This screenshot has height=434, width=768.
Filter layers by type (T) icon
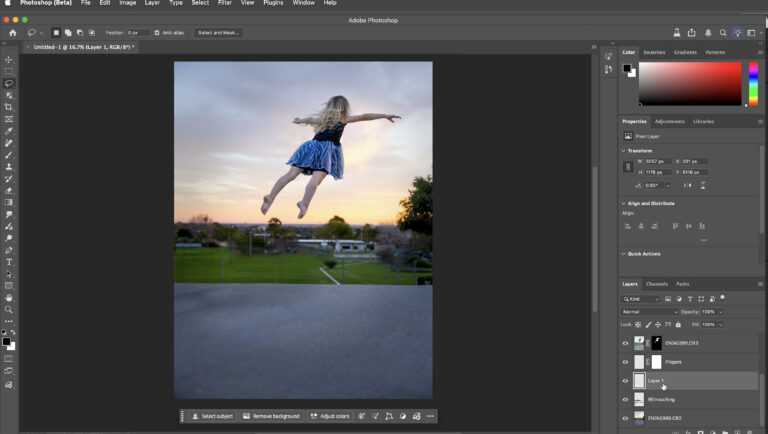click(690, 299)
